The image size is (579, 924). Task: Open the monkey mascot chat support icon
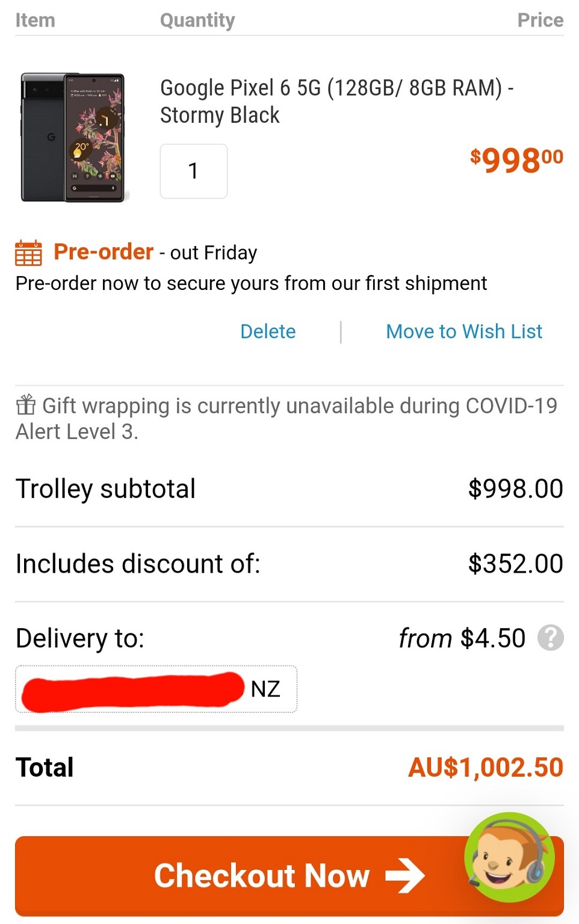point(509,857)
